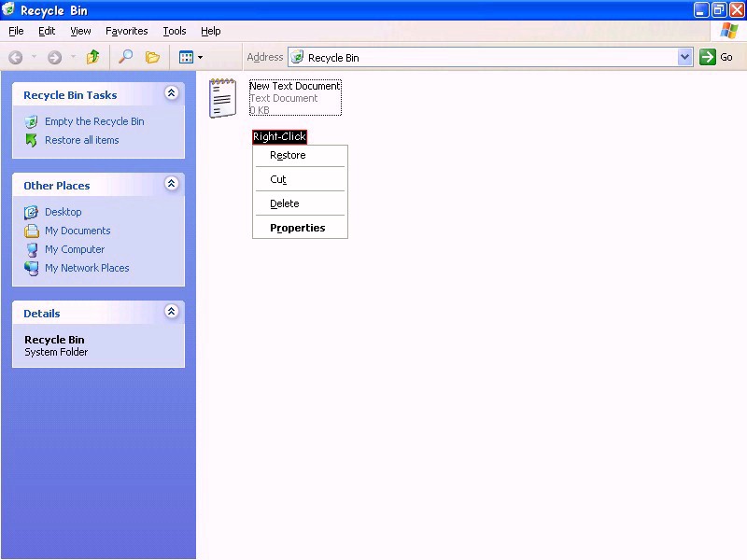Image resolution: width=747 pixels, height=560 pixels.
Task: Click the My Computer icon
Action: tap(32, 249)
